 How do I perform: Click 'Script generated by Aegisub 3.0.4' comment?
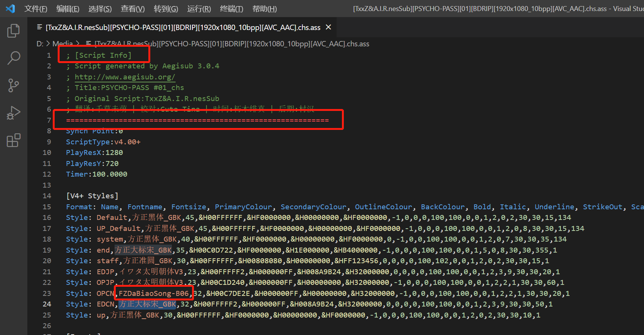click(147, 66)
